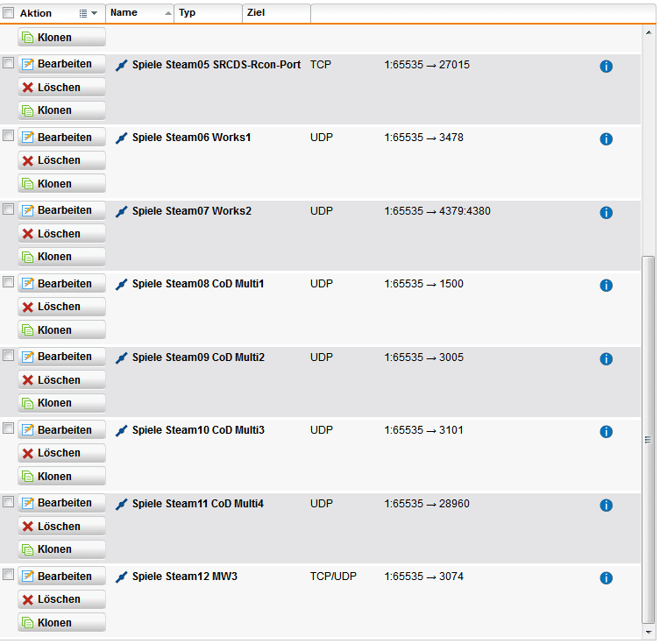Click the rule icon beside Steam09 CoD Multi2
The height and width of the screenshot is (644, 660).
click(122, 357)
